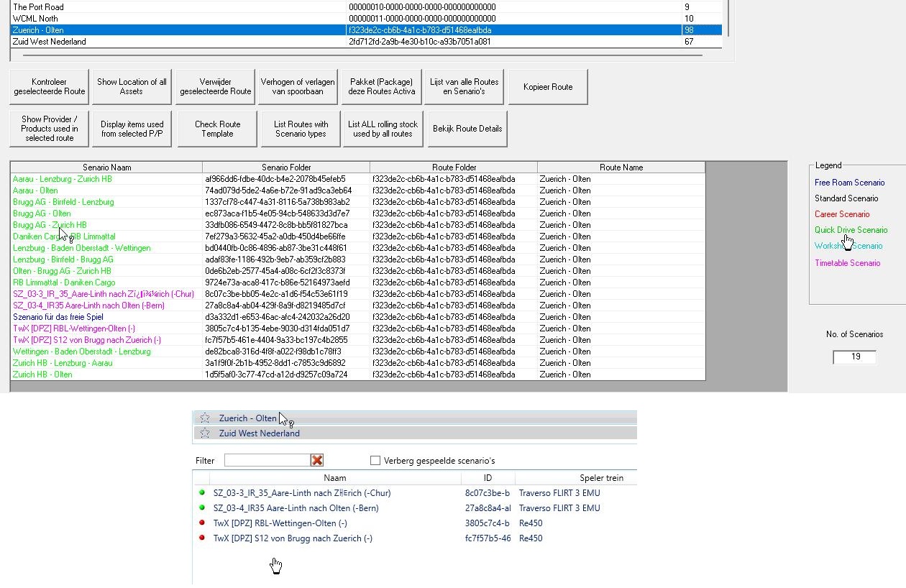
Task: Enable the Verberg gespeelde scenario's checkbox
Action: (x=375, y=460)
